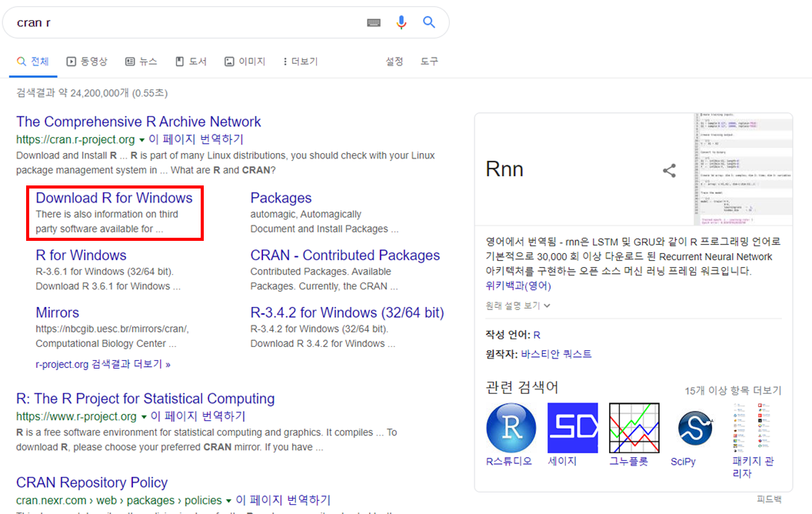Screen dimensions: 812x514
Task: Expand dropdown arrow beside cran.r-project.org URL
Action: pos(141,140)
